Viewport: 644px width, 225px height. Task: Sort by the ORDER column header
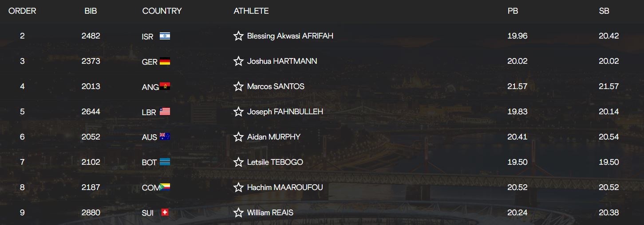point(22,11)
